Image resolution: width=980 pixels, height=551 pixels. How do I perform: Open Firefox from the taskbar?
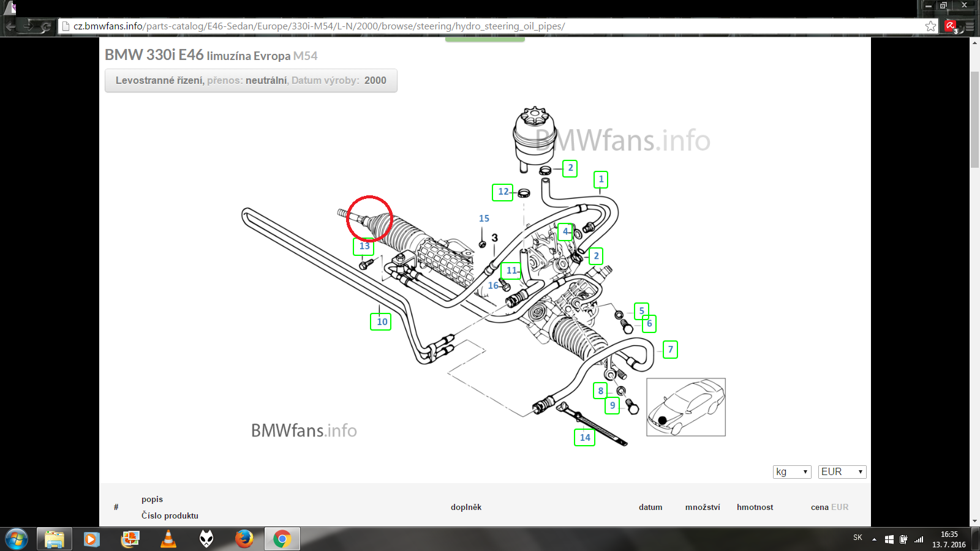[244, 539]
